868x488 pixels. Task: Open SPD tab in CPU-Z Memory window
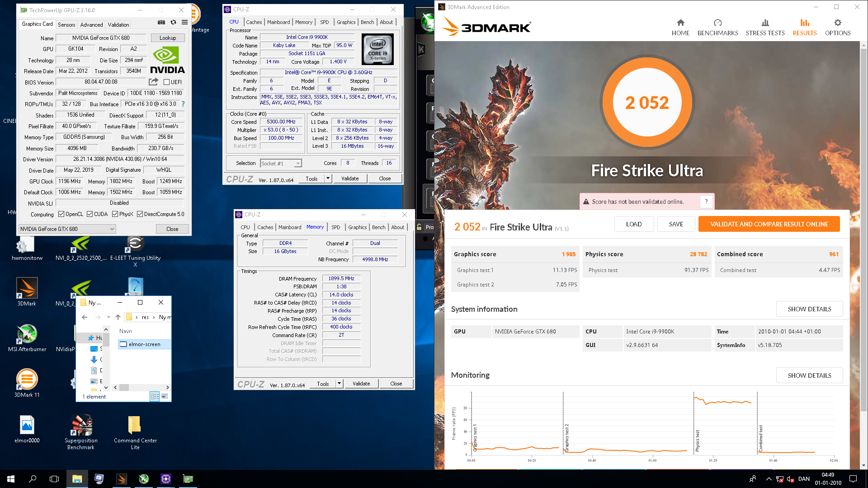335,227
